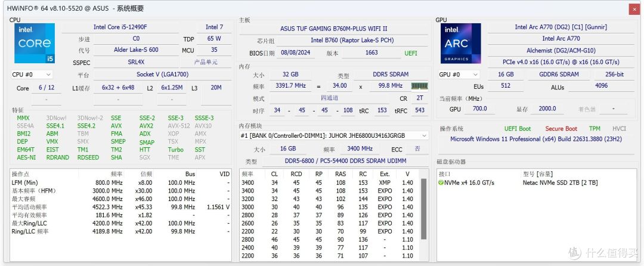
Task: Close the HWiNFO system summary window
Action: 634,10
